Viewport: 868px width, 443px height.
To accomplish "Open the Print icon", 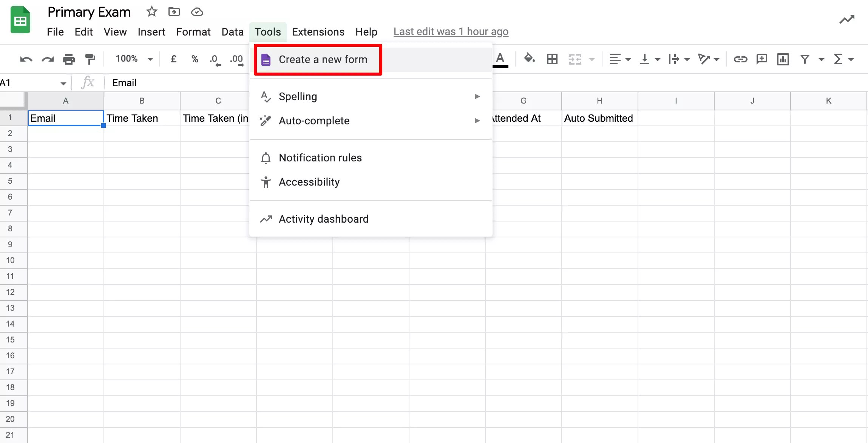I will (69, 59).
